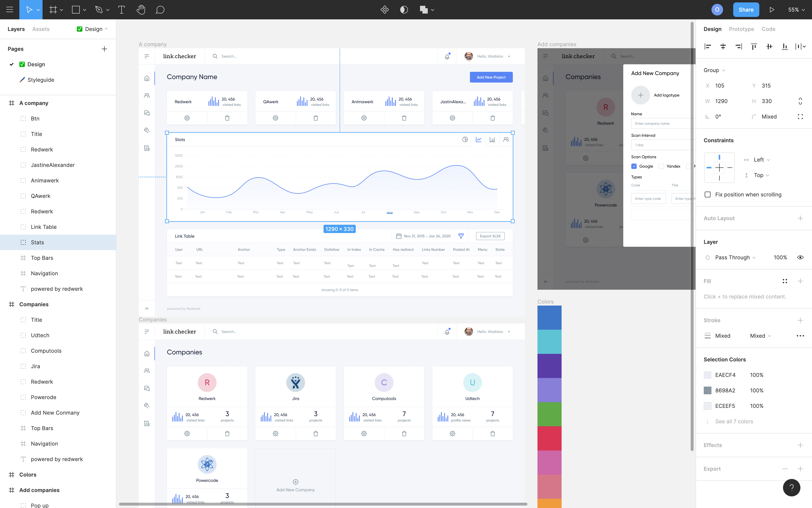Viewport: 812px width, 508px height.
Task: Click the Create Component icon
Action: coord(384,10)
